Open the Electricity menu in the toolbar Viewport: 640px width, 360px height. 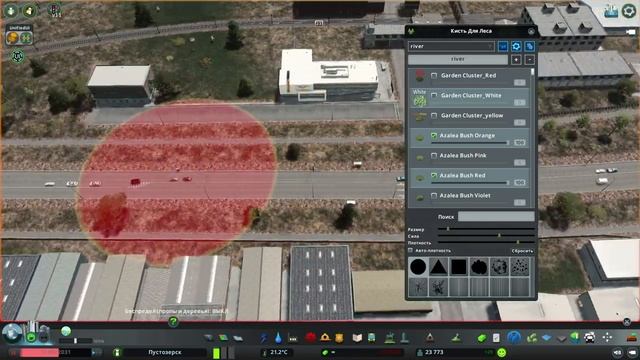point(264,338)
